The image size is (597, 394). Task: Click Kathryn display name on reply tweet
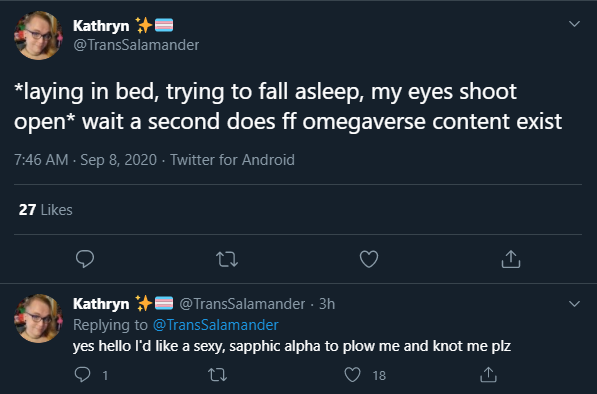(x=101, y=304)
